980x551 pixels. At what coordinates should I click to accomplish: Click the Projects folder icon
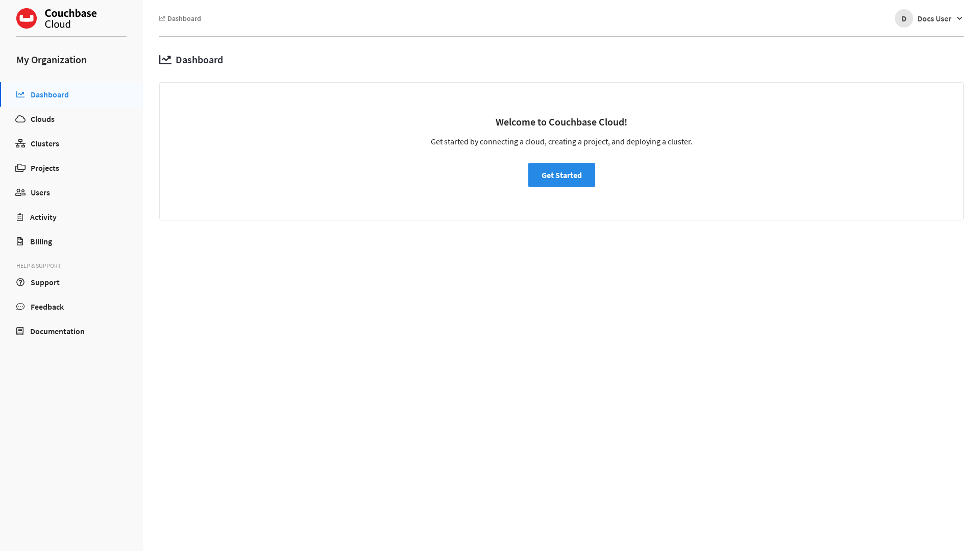coord(20,168)
